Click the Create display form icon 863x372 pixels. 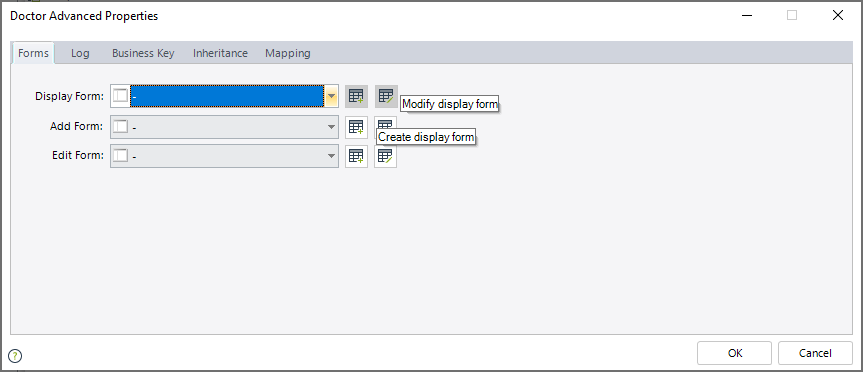pos(356,96)
